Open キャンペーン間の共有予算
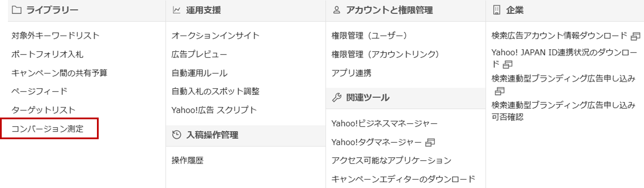 click(x=59, y=73)
